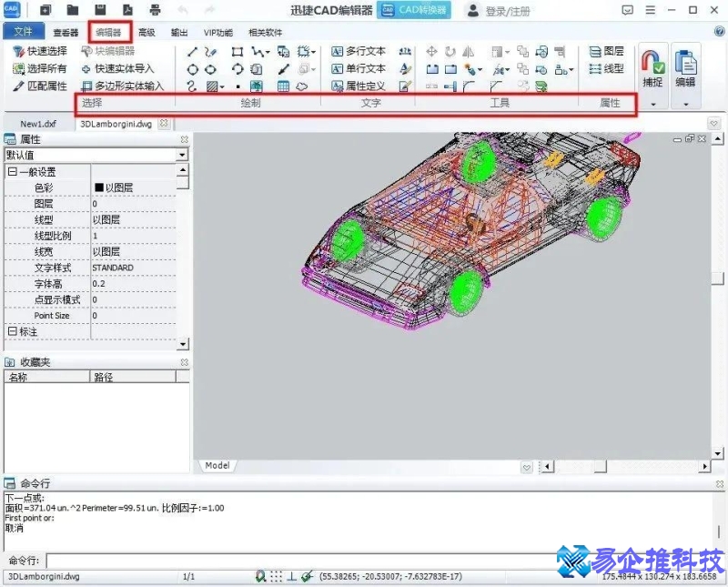Click the 编辑 clipboard paste button
728x587 pixels.
[686, 70]
